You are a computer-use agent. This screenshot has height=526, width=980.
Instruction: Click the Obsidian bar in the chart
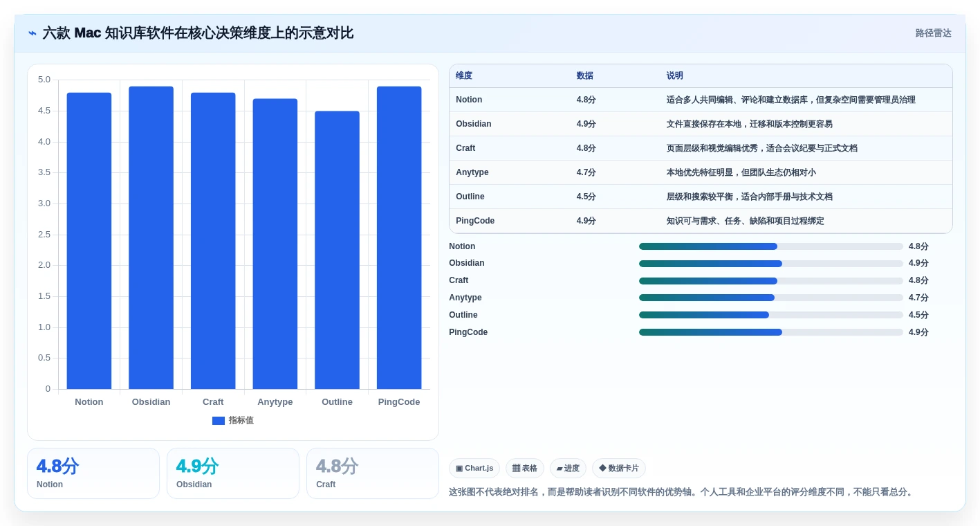151,237
